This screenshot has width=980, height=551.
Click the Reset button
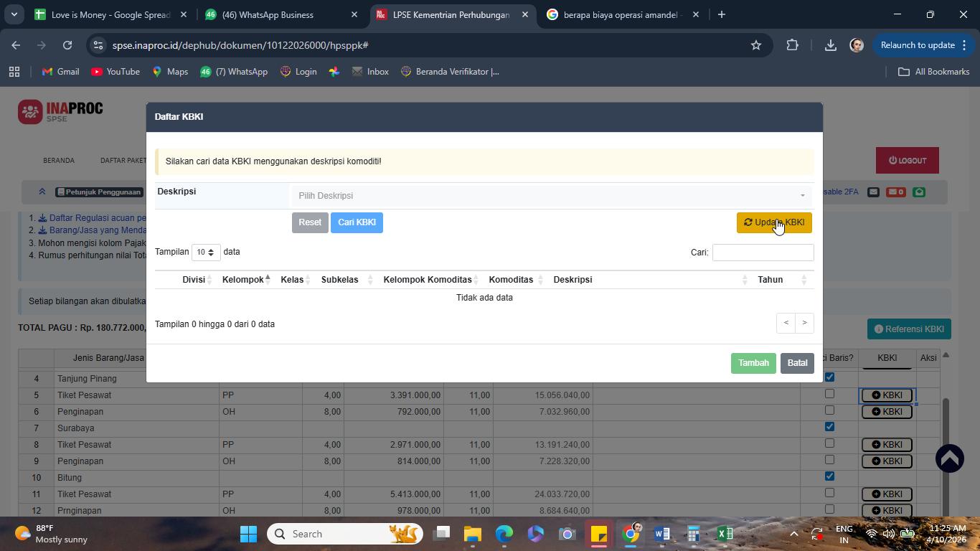click(310, 222)
